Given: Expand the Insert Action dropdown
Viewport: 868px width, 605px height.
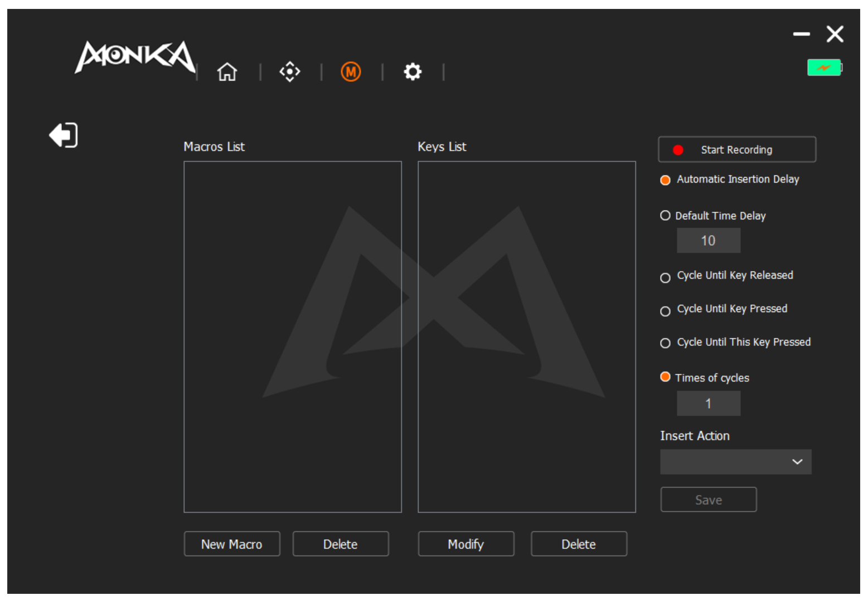Looking at the screenshot, I should (735, 462).
